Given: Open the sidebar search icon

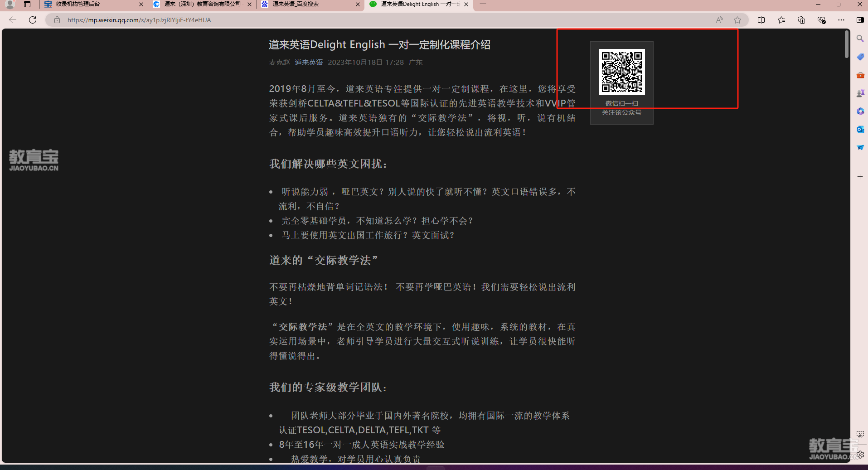Looking at the screenshot, I should [x=860, y=39].
